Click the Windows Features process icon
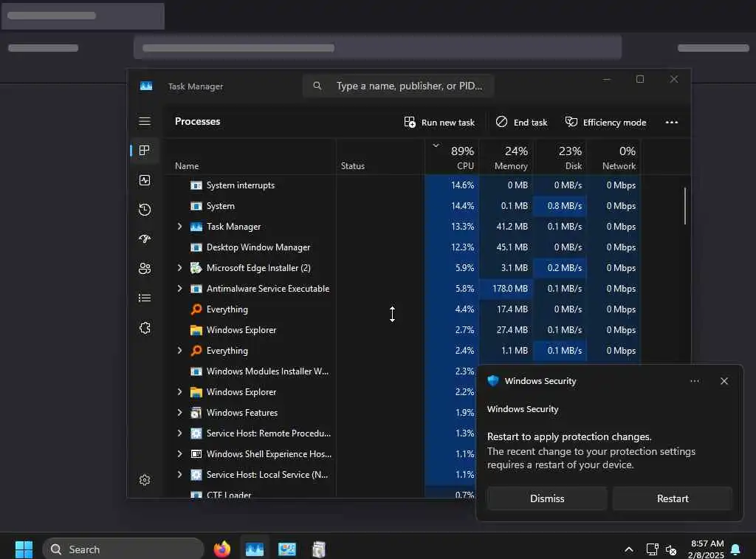Image resolution: width=756 pixels, height=559 pixels. tap(196, 412)
